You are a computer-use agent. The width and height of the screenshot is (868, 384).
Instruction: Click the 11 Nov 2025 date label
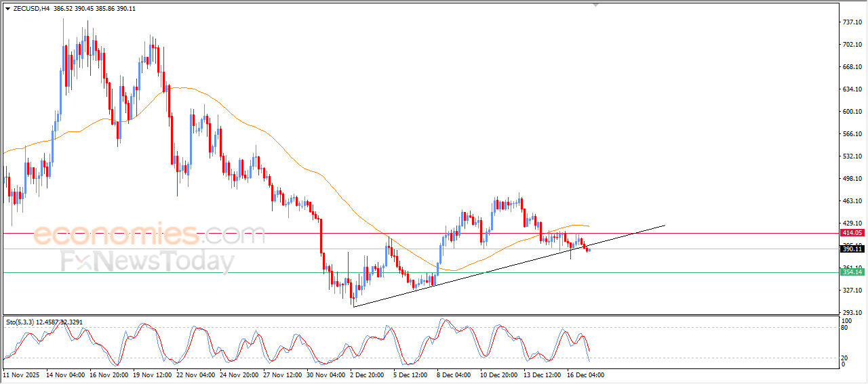click(x=22, y=375)
